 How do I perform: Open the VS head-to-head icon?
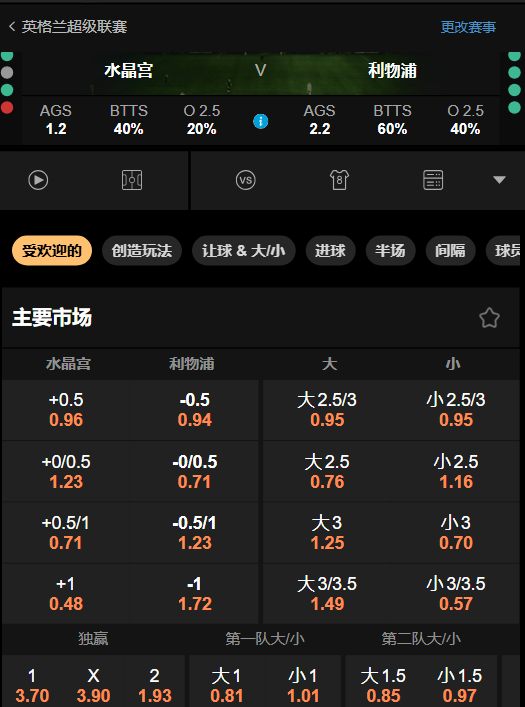coord(246,180)
